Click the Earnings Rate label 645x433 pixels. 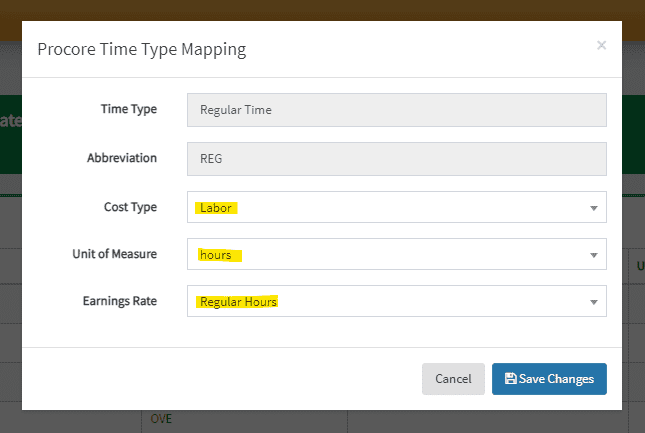[119, 301]
